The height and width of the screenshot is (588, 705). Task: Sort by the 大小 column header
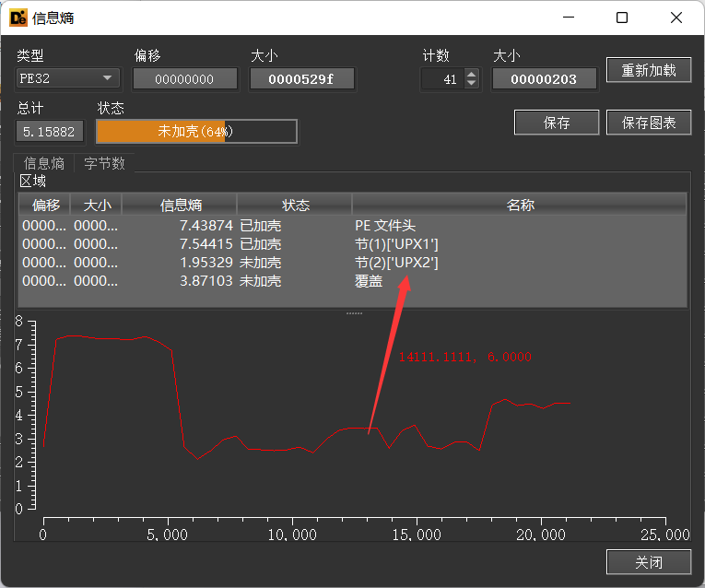96,205
